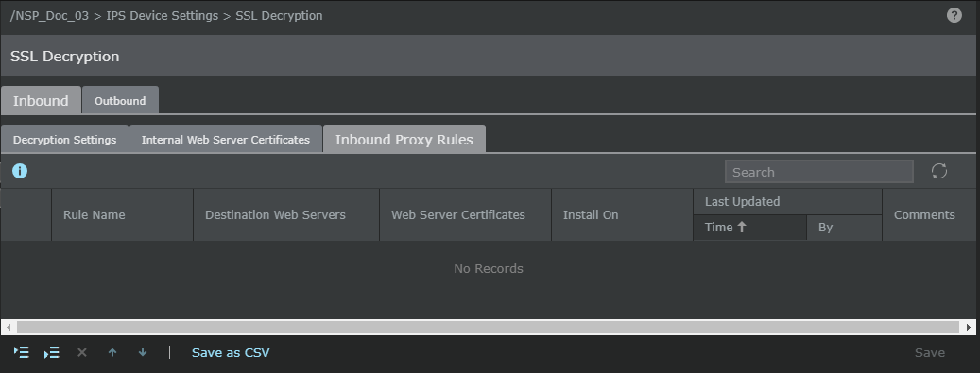Click the sort arrow beside Time
The height and width of the screenshot is (373, 980).
point(742,228)
